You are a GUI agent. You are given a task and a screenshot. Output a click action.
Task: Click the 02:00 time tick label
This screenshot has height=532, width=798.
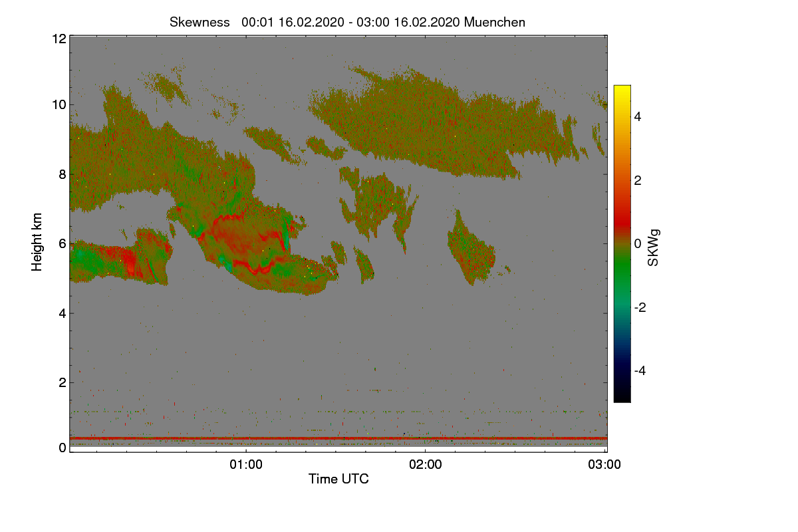426,465
